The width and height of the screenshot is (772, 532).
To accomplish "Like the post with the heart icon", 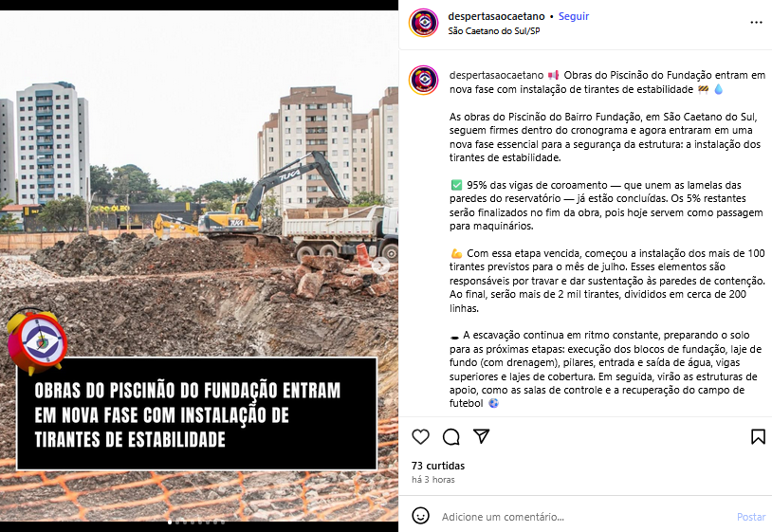I will coord(420,436).
